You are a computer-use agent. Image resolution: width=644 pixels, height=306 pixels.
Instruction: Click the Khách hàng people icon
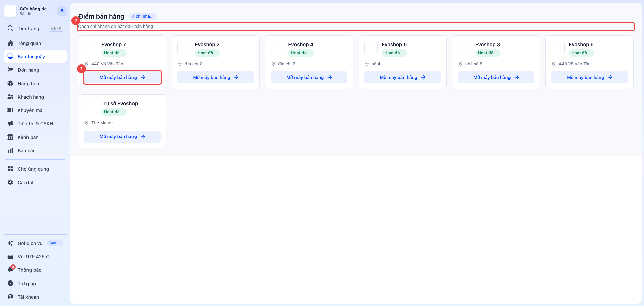coord(10,97)
